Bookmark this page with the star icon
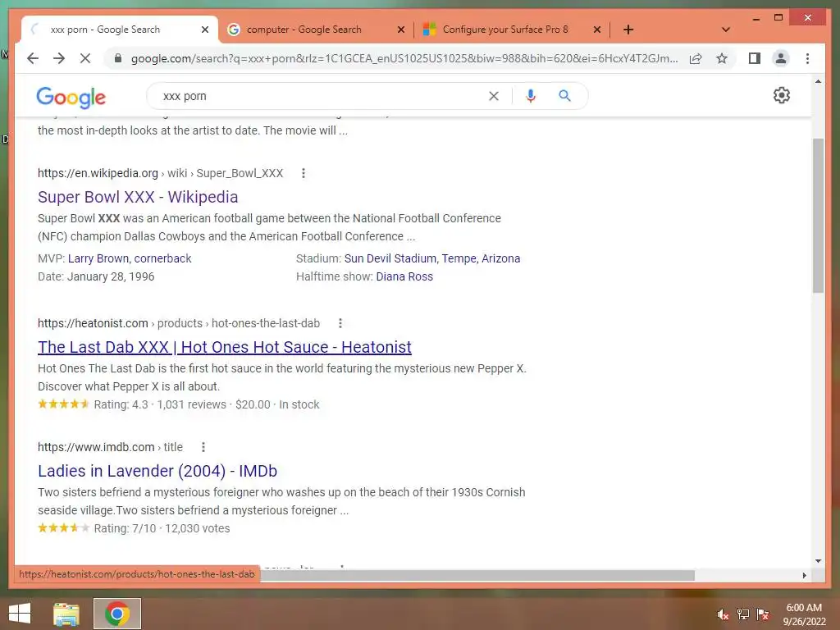This screenshot has width=840, height=630. tap(722, 58)
